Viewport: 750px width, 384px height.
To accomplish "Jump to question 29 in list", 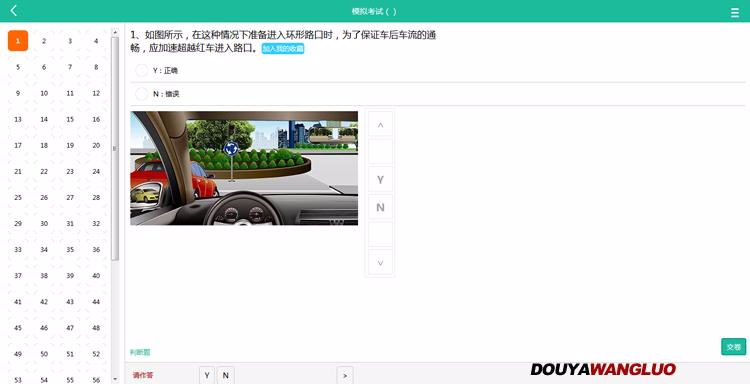I will (18, 223).
